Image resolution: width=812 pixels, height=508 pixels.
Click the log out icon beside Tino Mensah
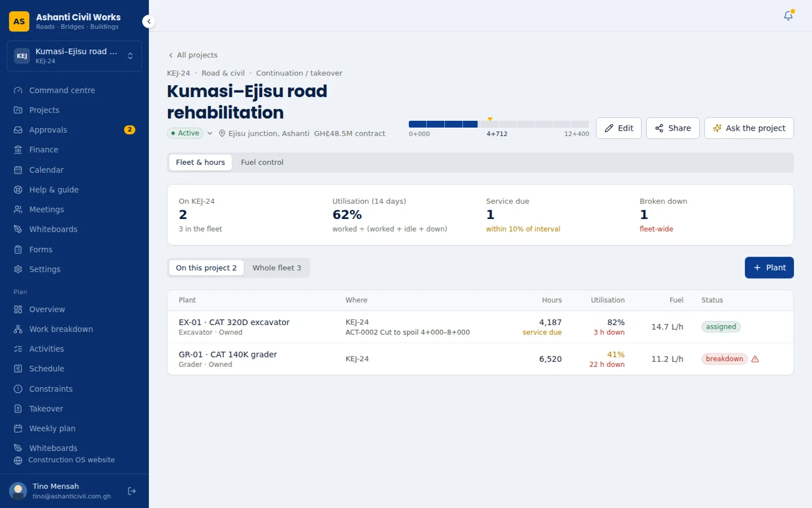132,491
